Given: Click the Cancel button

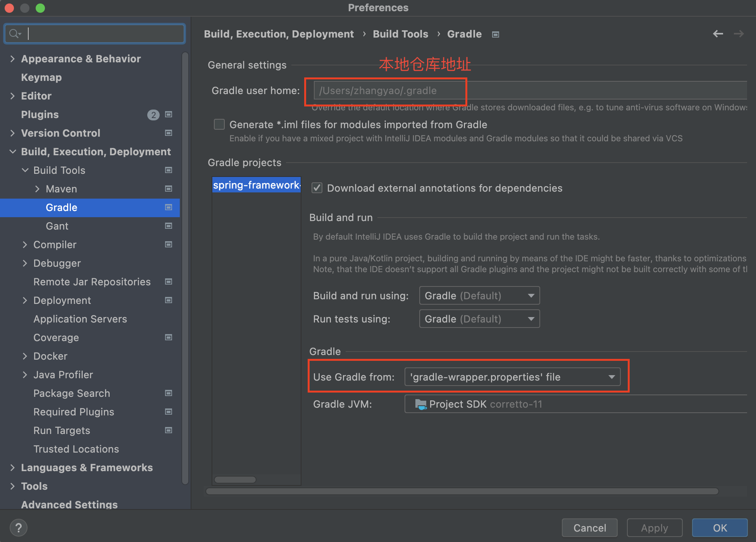Looking at the screenshot, I should point(589,528).
